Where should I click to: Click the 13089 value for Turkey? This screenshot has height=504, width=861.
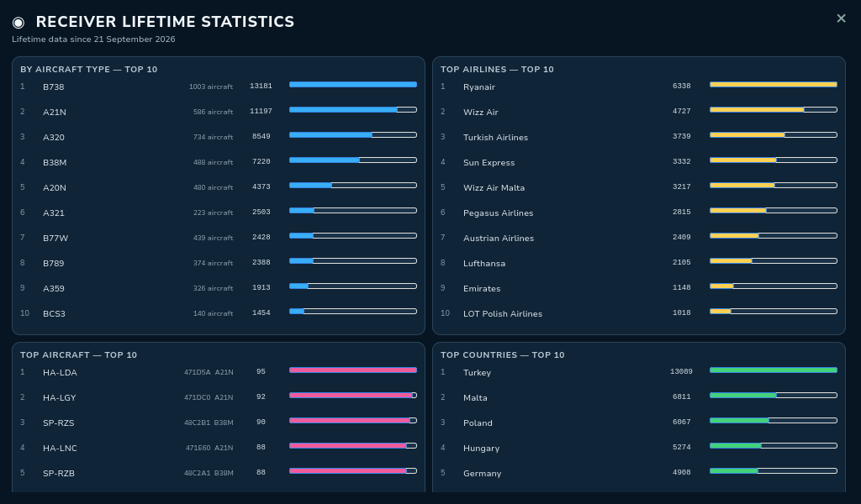[681, 371]
